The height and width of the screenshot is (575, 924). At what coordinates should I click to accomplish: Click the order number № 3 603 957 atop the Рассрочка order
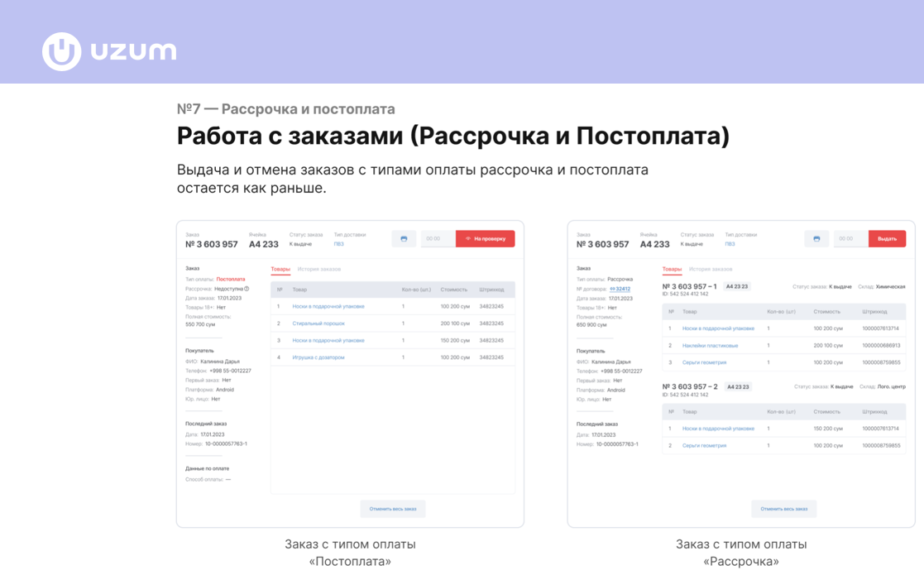coord(602,244)
